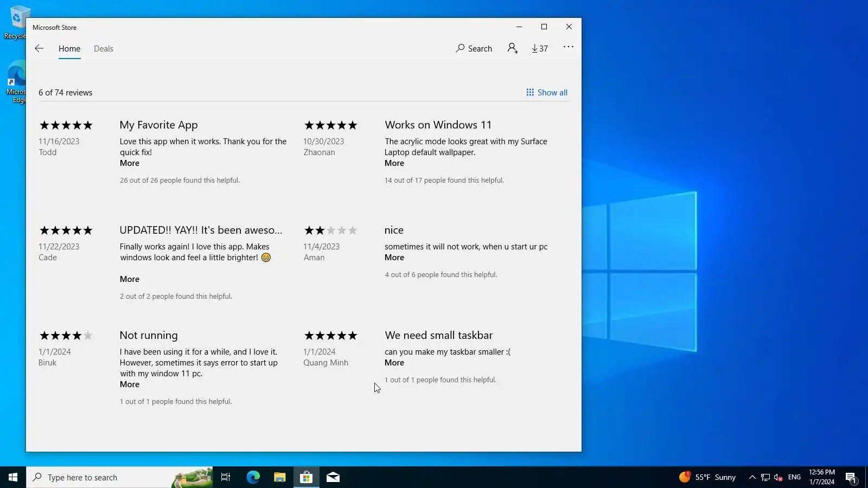Click reviewer name Quang Minh
The image size is (868, 488).
coord(326,363)
